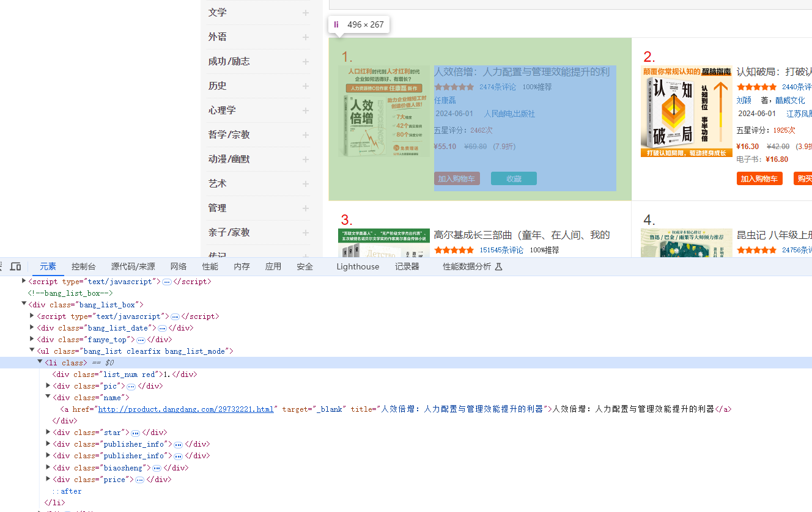Open the 应用 DevTools tab

[273, 266]
